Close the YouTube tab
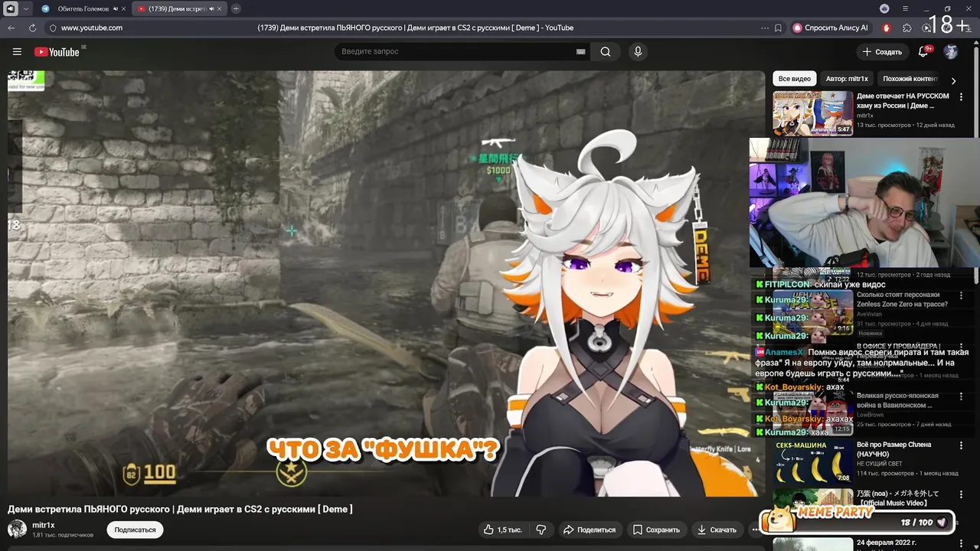 [x=220, y=8]
